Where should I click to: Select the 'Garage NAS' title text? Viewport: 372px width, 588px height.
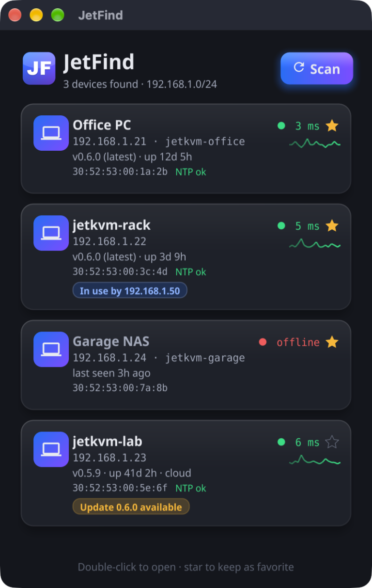(111, 342)
